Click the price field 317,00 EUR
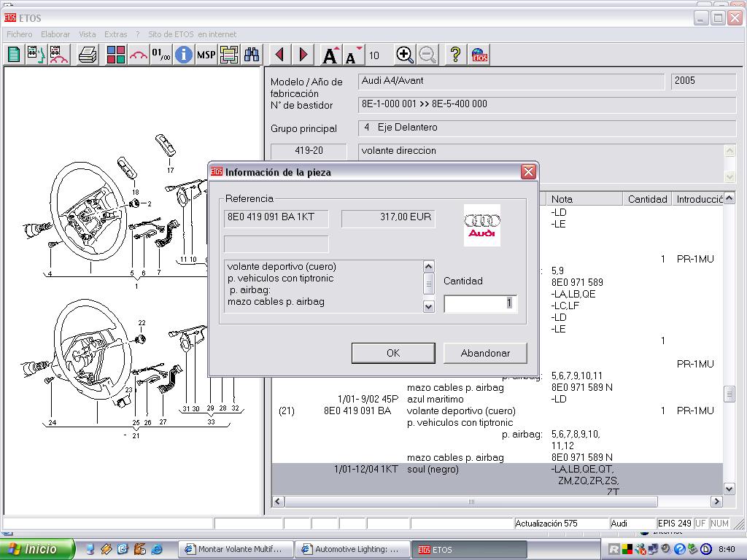Viewport: 747px width, 560px height. click(x=388, y=217)
